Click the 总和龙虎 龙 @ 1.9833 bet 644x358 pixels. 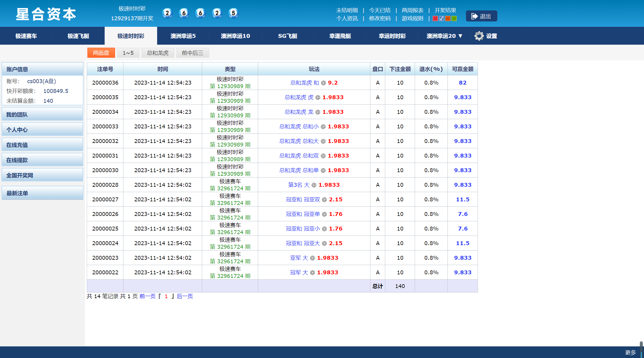click(x=314, y=112)
